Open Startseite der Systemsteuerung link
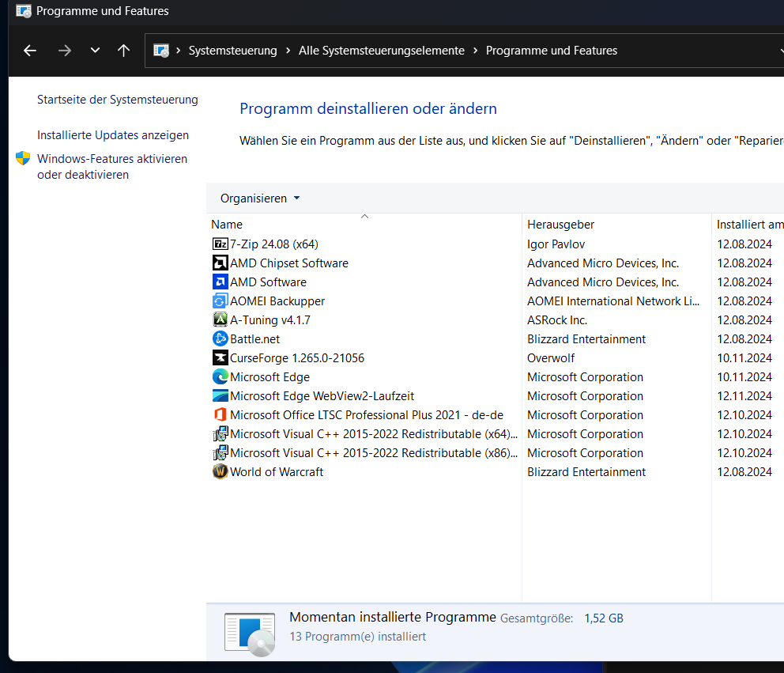 (x=118, y=100)
